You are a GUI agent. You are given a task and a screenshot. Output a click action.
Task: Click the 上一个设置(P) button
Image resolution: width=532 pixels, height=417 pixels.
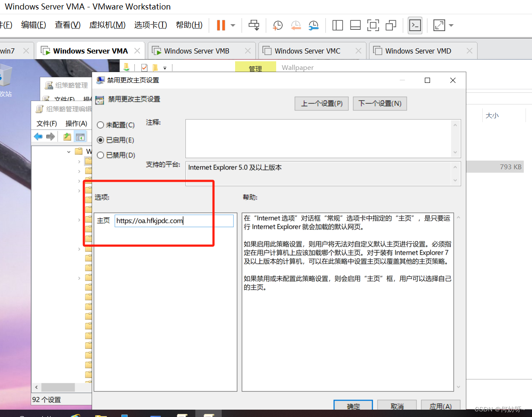click(x=322, y=104)
